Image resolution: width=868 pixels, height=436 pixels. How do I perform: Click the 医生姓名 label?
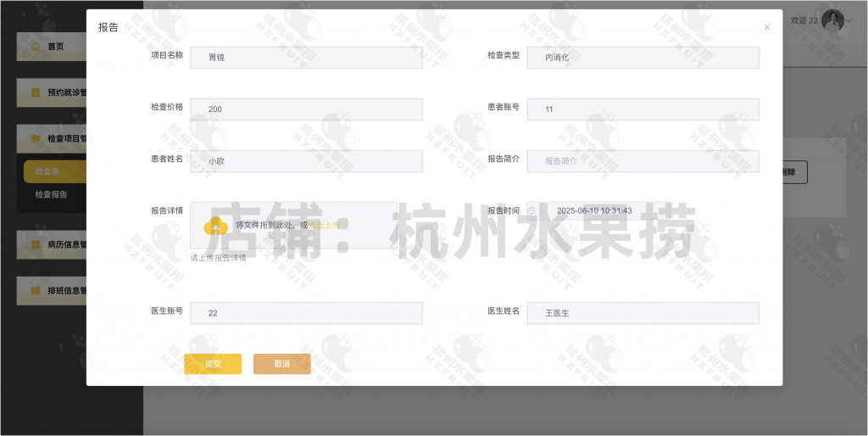(504, 310)
